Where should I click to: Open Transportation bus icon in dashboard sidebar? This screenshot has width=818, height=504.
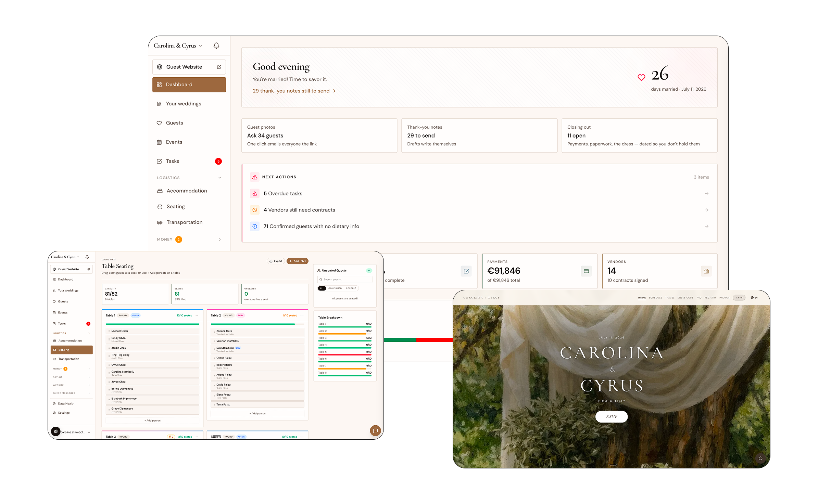tap(160, 222)
